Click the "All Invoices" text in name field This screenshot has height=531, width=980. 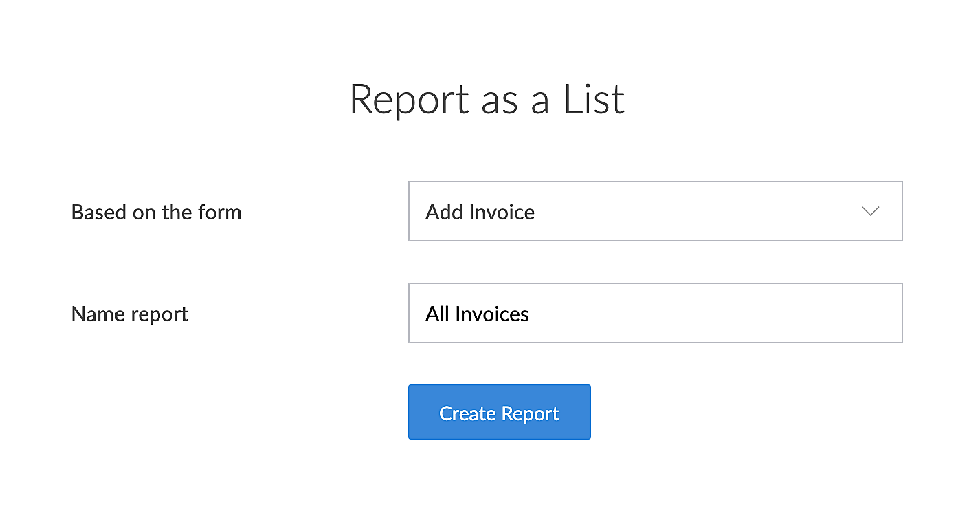(x=477, y=314)
